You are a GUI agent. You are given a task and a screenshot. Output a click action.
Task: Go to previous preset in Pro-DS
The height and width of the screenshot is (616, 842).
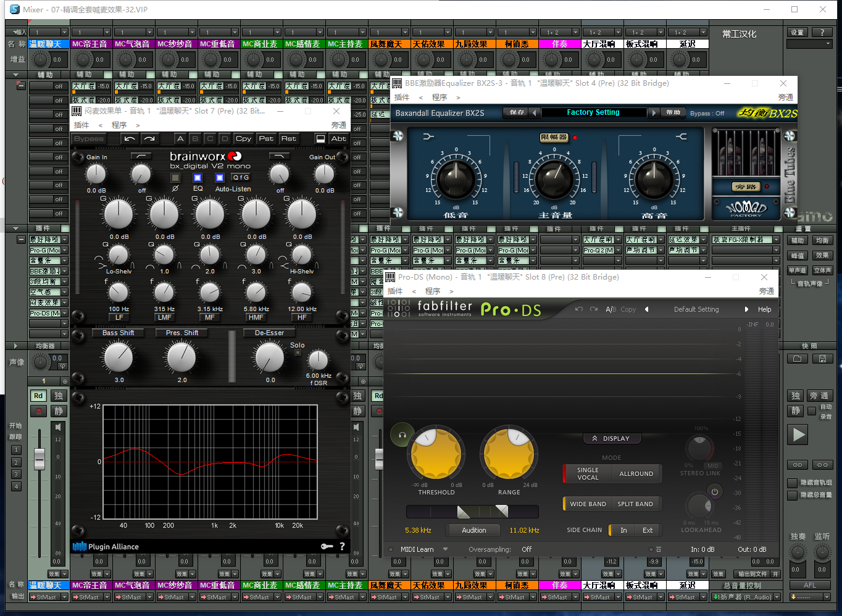click(x=646, y=309)
